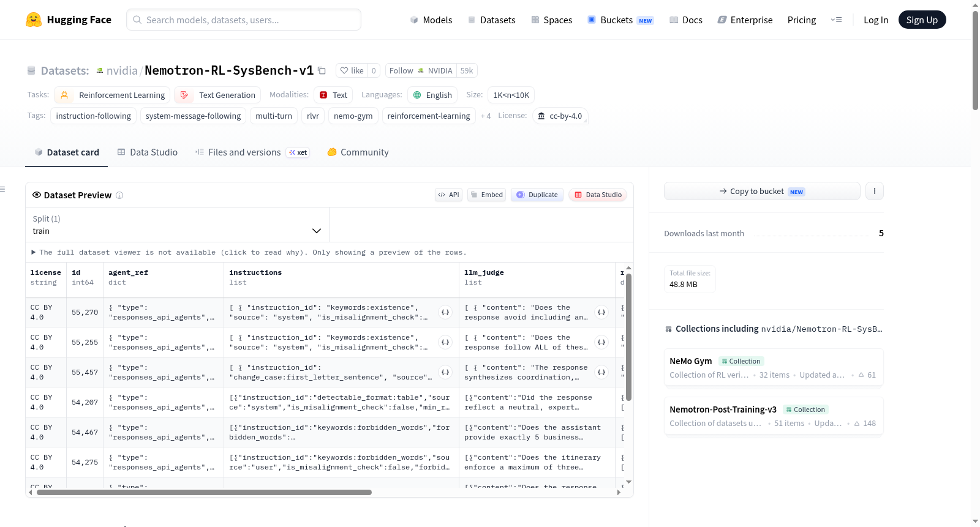This screenshot has height=527, width=980.
Task: Click the Copy to bucket button
Action: pyautogui.click(x=762, y=191)
